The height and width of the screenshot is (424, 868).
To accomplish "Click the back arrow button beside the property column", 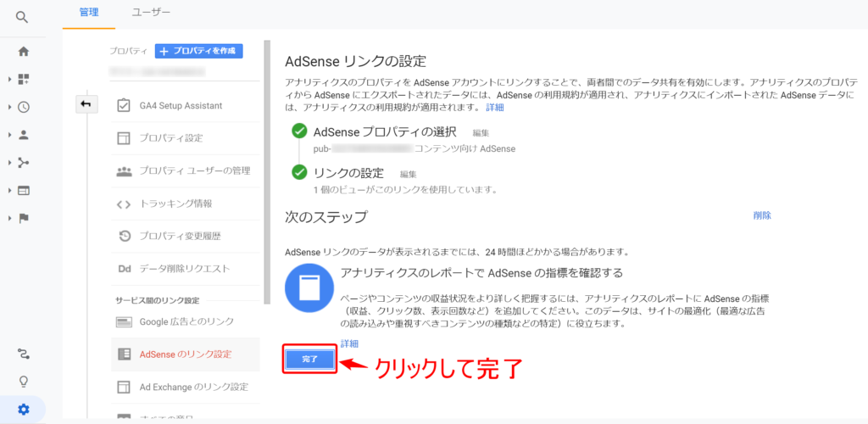I will pyautogui.click(x=86, y=104).
